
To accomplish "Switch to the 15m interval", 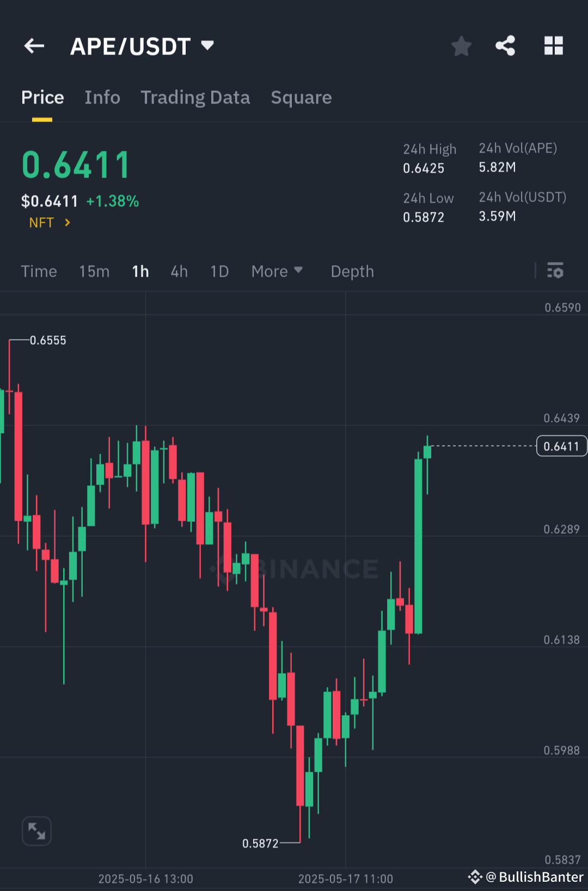I will point(94,271).
